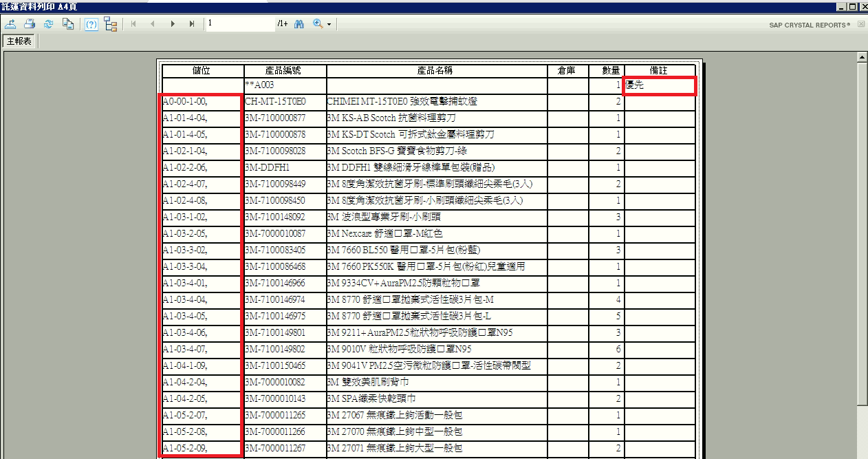
Task: Click product code 3M-7000011266
Action: [275, 431]
